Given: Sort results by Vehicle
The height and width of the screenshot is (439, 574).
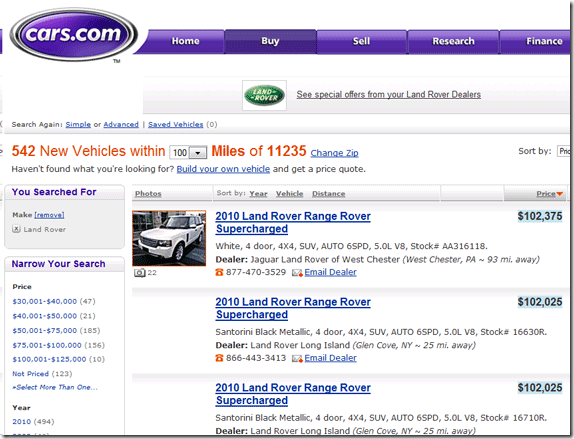Looking at the screenshot, I should (290, 194).
